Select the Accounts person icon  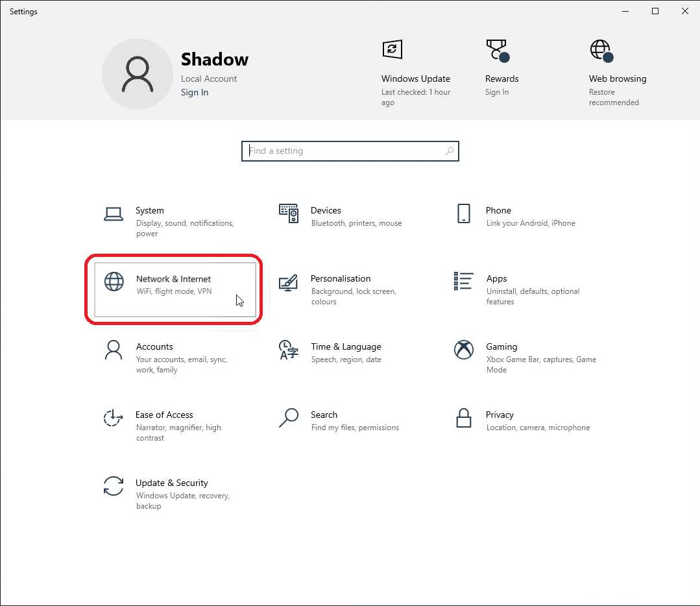[114, 350]
